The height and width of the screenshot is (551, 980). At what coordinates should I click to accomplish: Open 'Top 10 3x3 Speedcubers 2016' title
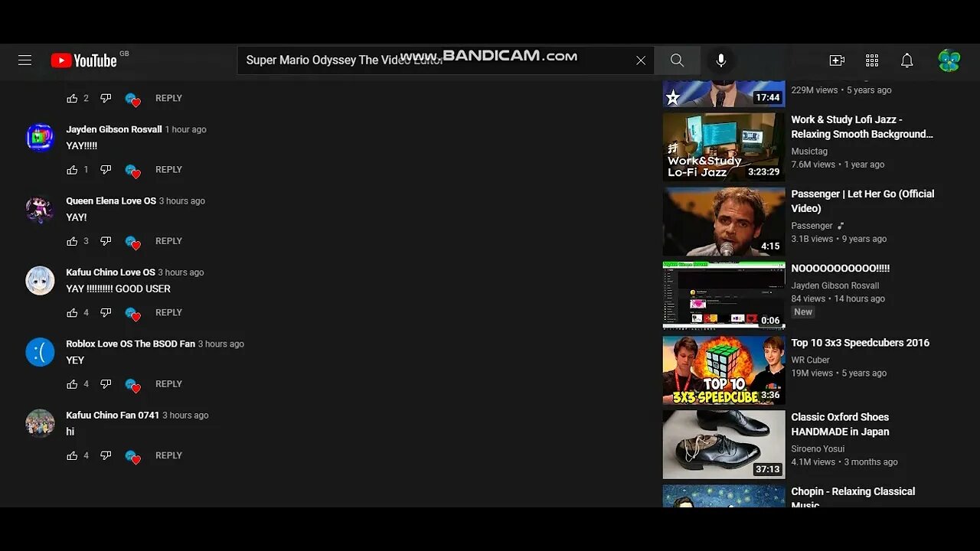pos(860,343)
